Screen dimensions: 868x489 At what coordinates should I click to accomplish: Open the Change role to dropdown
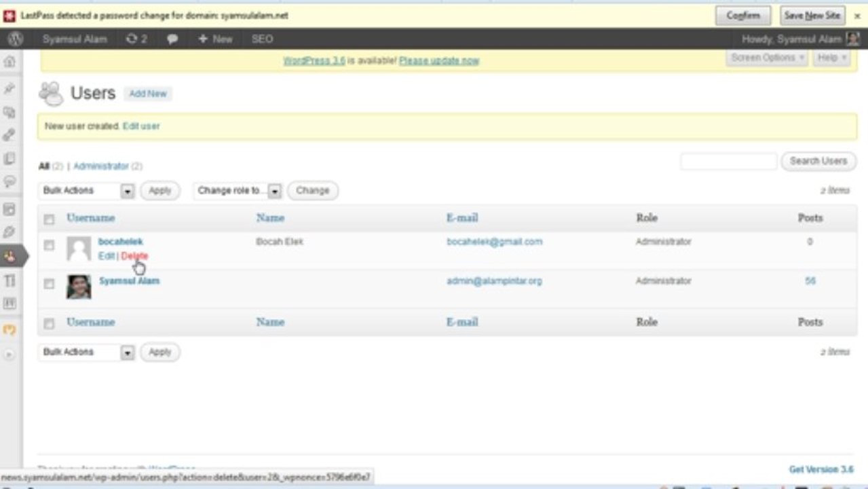point(238,191)
